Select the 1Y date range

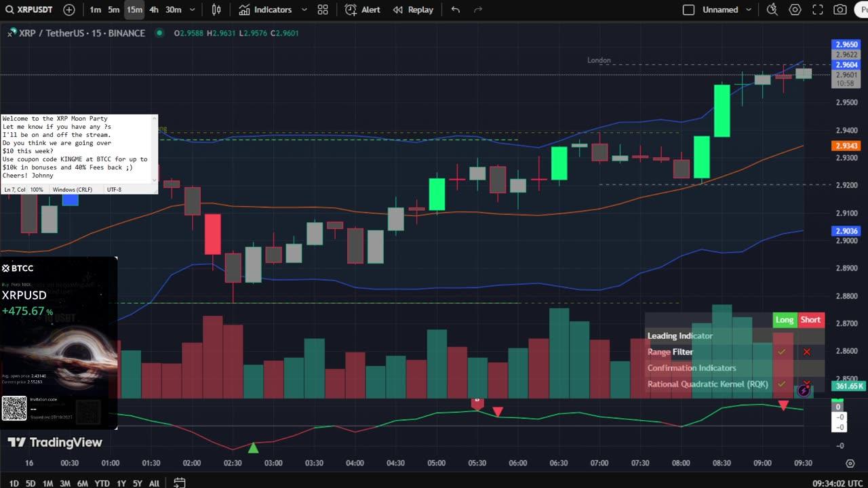point(121,483)
